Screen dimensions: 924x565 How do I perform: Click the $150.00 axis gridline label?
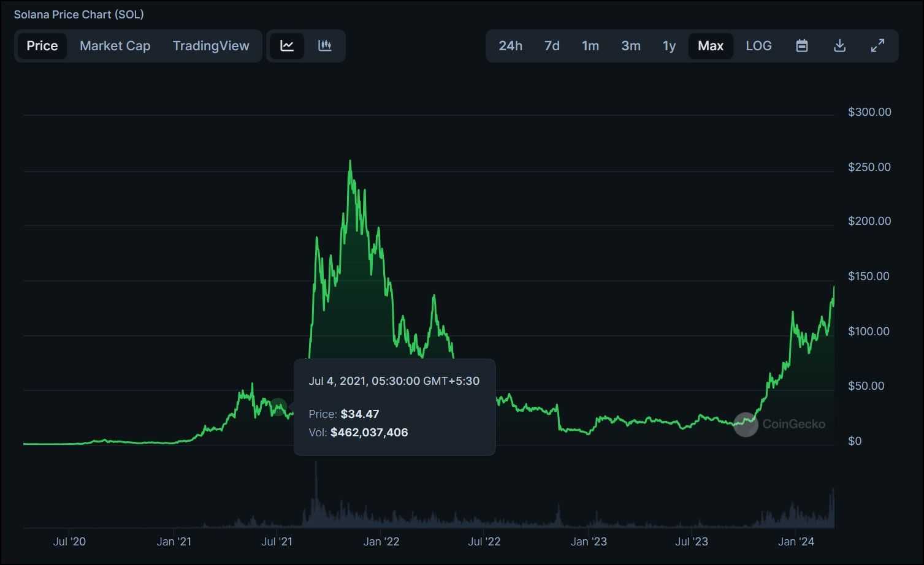point(868,276)
